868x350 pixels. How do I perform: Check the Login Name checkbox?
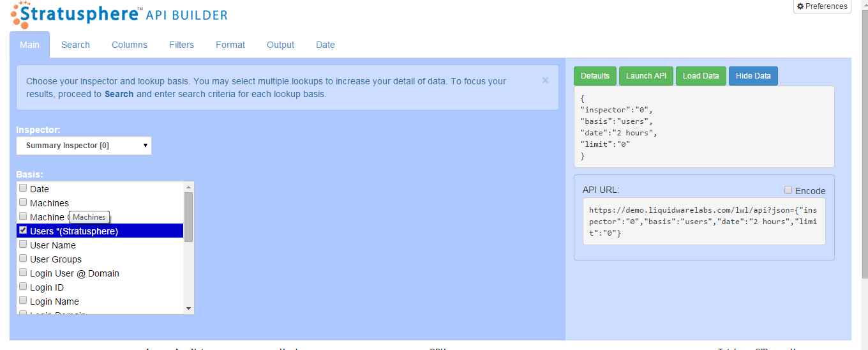tap(23, 301)
